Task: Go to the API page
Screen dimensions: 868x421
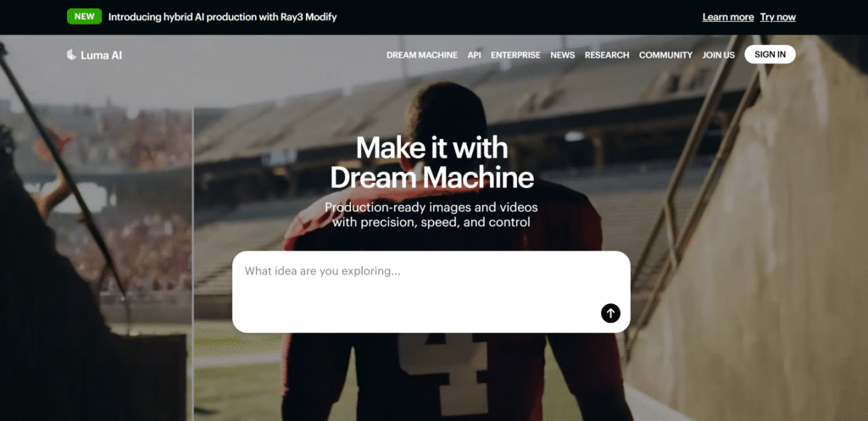Action: [x=474, y=55]
